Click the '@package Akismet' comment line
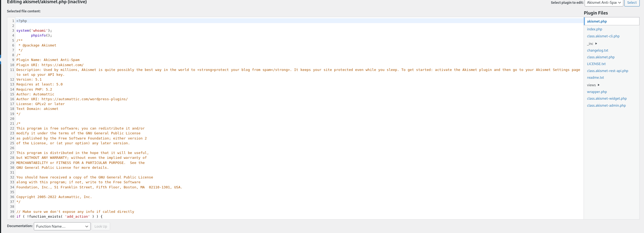This screenshot has height=233, width=644. (x=37, y=45)
